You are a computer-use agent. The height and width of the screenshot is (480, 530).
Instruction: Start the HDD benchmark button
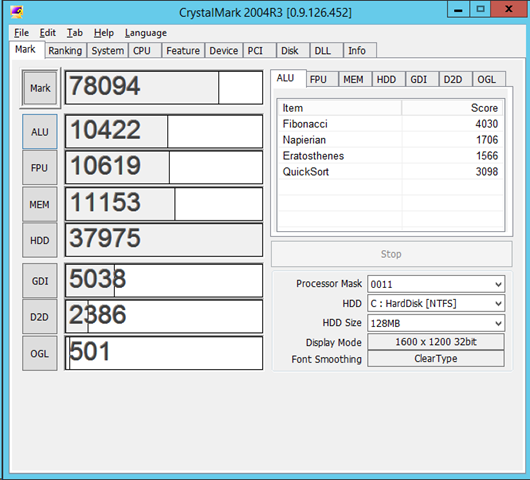40,240
